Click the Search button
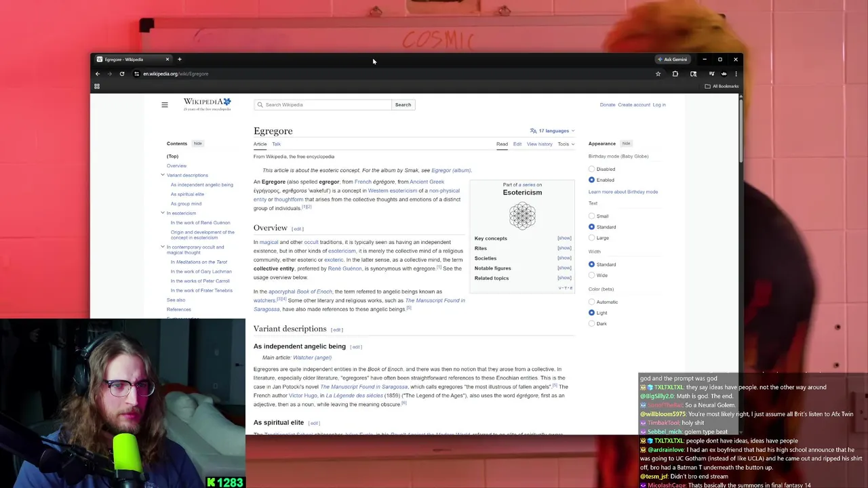 (x=403, y=105)
